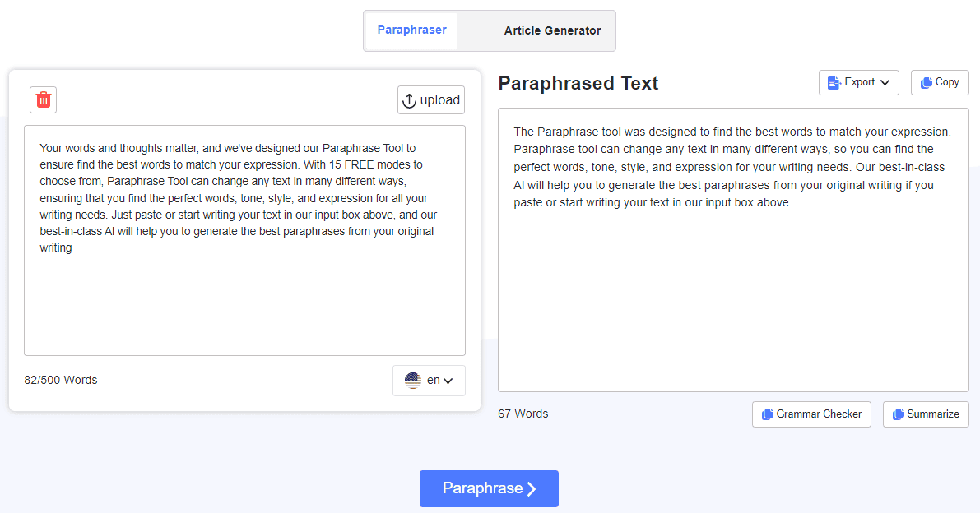Image resolution: width=980 pixels, height=513 pixels.
Task: Click the Summarize button icon
Action: pos(899,414)
